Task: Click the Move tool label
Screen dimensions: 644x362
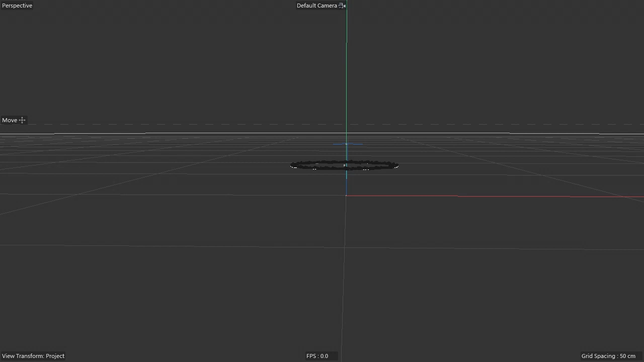Action: point(10,120)
